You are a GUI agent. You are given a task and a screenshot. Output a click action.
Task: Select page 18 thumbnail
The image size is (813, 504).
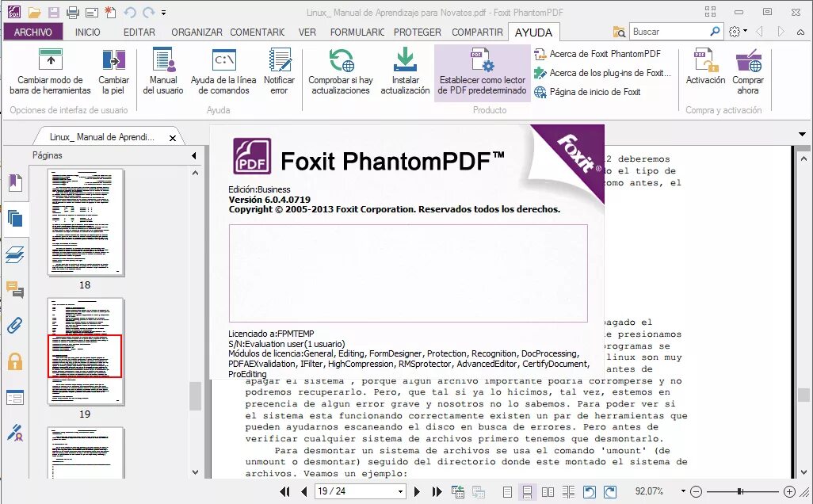coord(86,223)
